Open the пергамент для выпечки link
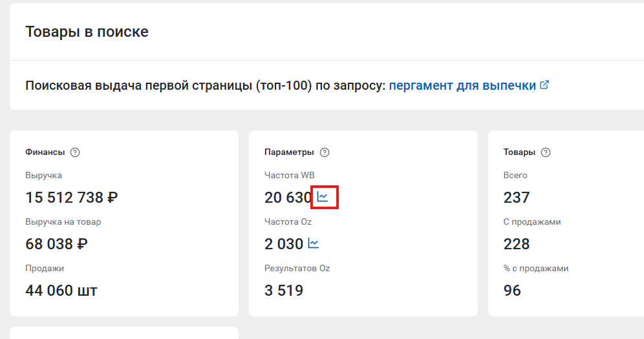The width and height of the screenshot is (644, 339). [462, 85]
